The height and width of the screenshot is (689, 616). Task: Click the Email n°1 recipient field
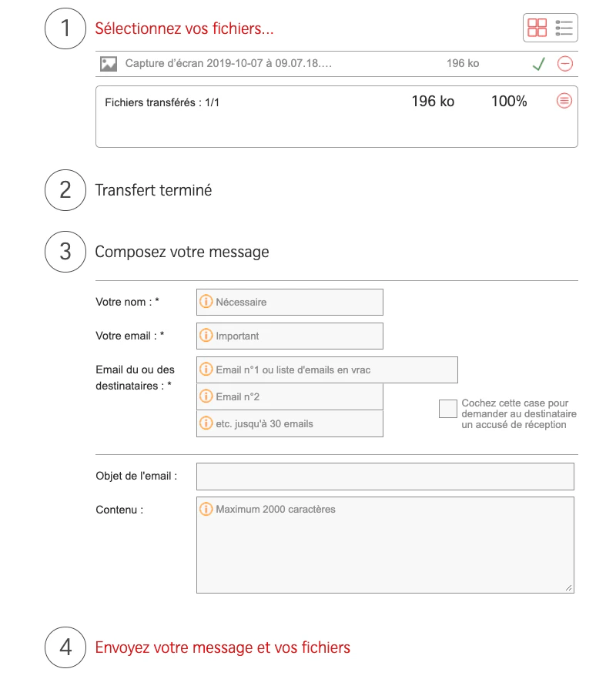pyautogui.click(x=327, y=370)
